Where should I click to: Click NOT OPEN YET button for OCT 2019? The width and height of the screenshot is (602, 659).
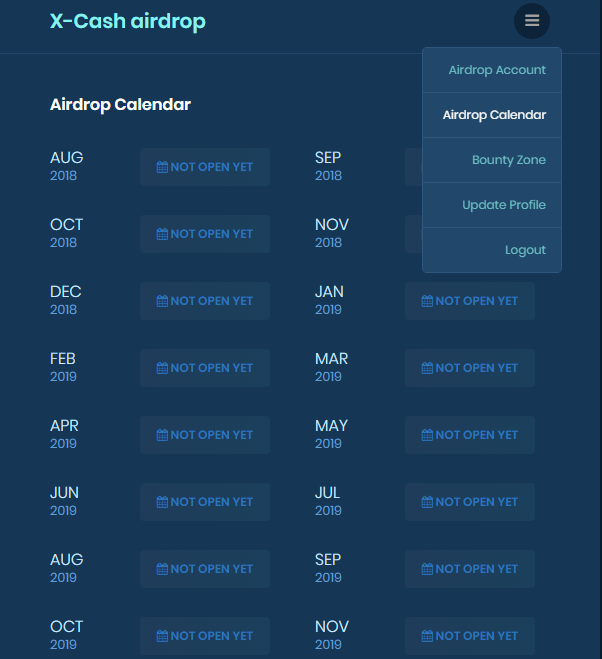pos(205,636)
